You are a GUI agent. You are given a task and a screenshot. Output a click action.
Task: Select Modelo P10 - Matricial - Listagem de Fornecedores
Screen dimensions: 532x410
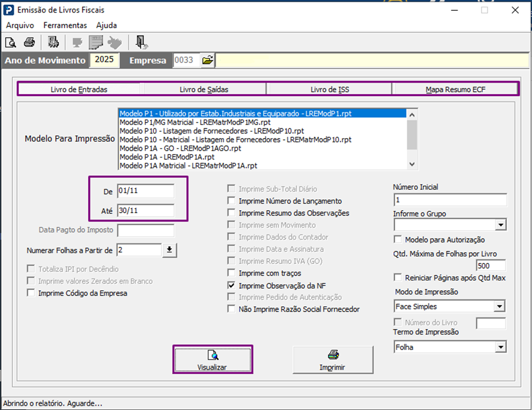(262, 139)
